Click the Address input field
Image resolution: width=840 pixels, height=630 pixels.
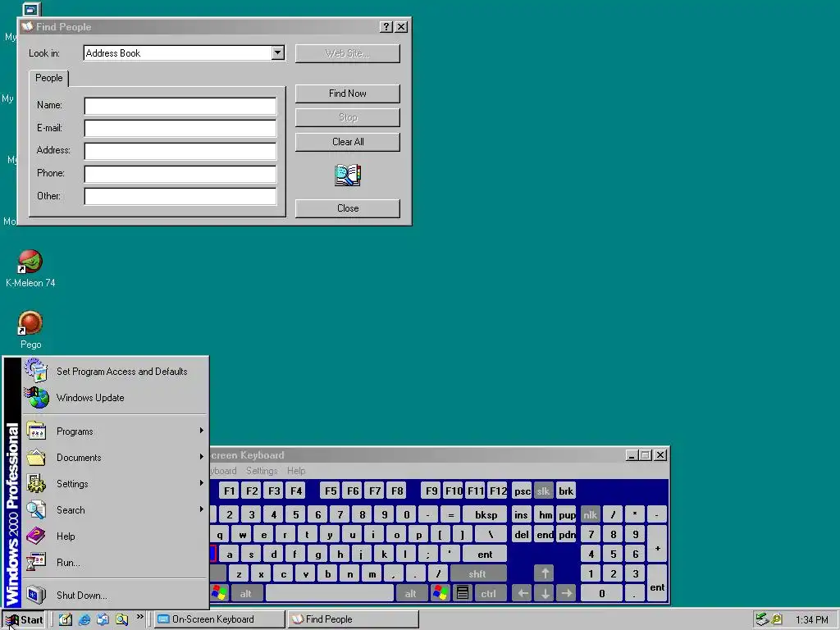pos(180,151)
